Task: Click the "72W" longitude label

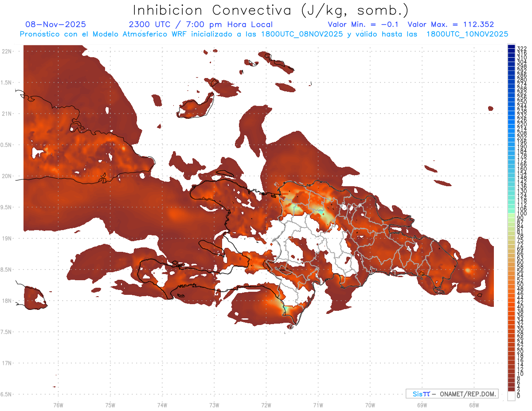Action: click(x=266, y=405)
